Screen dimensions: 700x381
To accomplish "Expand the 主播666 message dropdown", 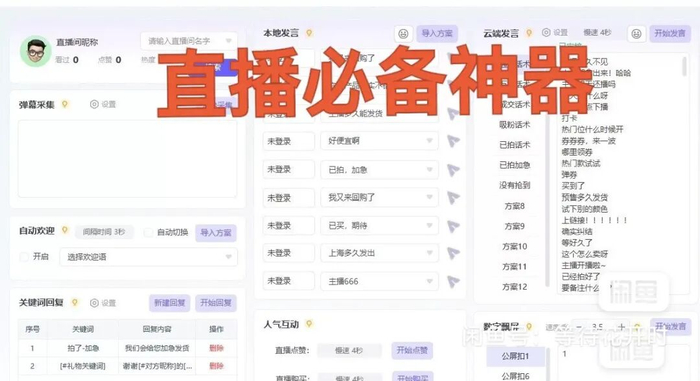I will pos(379,281).
